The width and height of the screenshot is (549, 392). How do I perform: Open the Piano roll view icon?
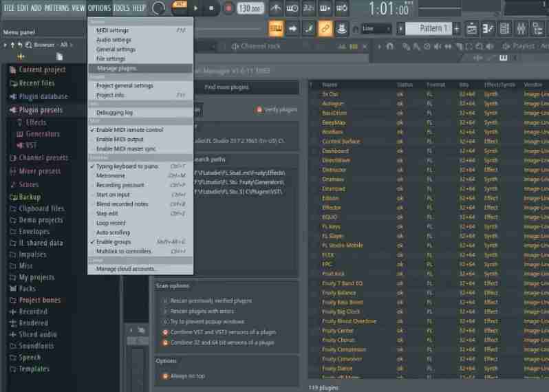point(488,29)
